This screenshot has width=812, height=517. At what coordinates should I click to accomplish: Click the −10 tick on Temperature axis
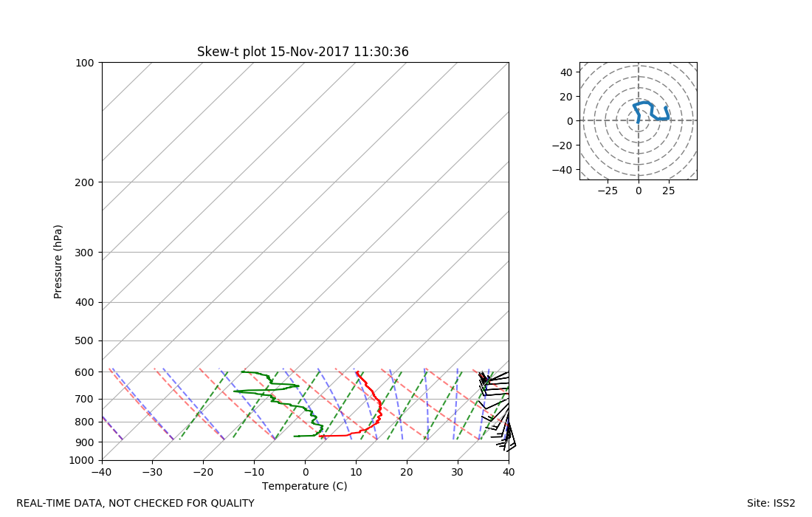[x=254, y=472]
